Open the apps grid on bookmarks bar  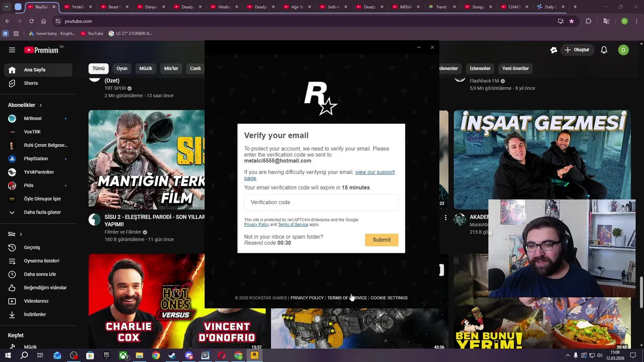[x=16, y=34]
